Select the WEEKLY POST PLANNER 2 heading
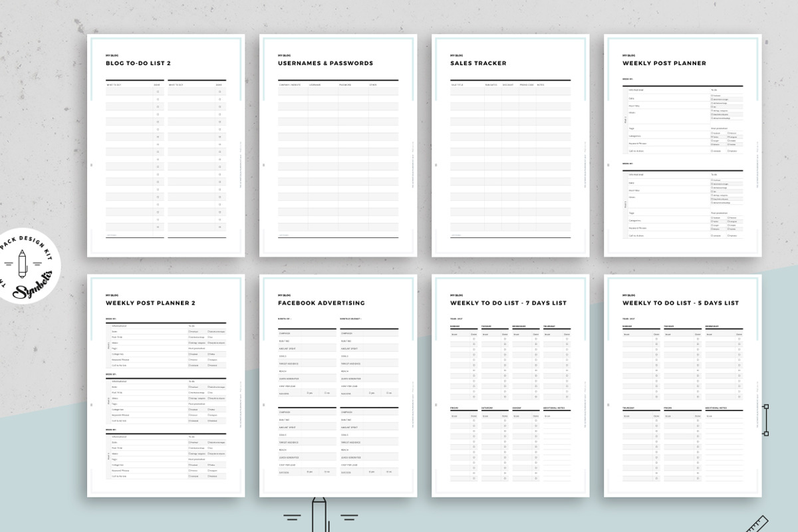This screenshot has height=532, width=798. [x=150, y=303]
